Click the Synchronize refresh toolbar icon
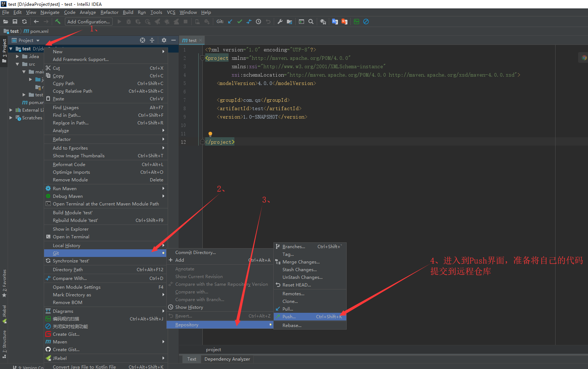Viewport: 588px width, 369px height. click(x=24, y=22)
